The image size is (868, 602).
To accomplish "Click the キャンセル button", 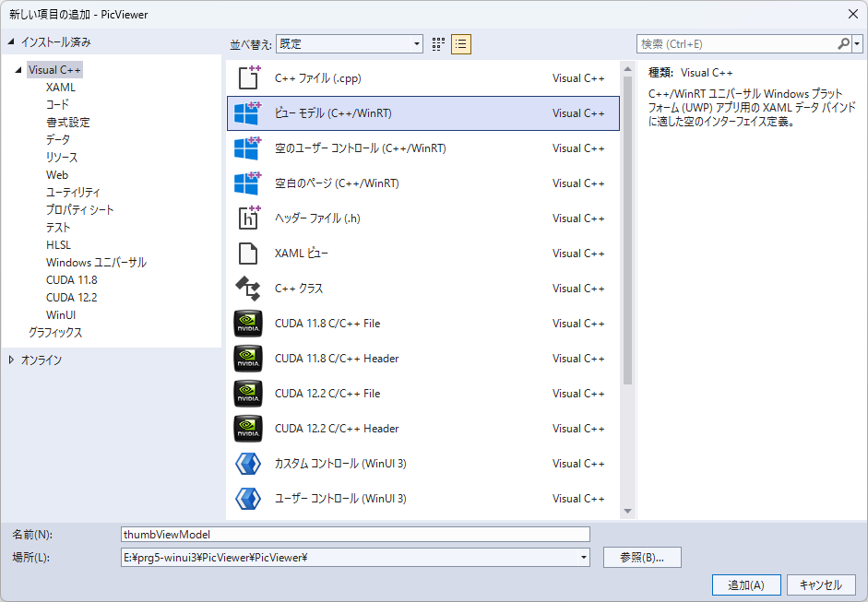I will click(820, 585).
